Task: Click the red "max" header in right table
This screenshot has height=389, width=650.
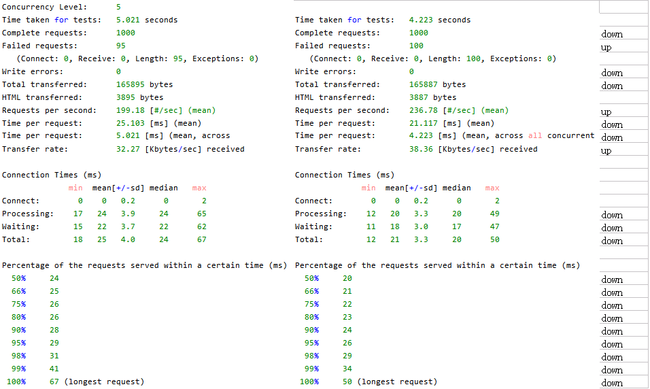Action: point(492,188)
